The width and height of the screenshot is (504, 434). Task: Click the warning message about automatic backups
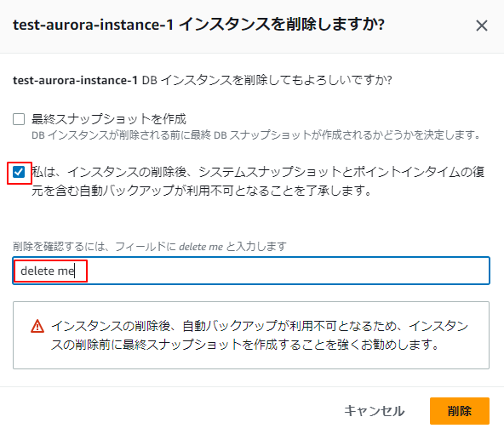[x=260, y=335]
